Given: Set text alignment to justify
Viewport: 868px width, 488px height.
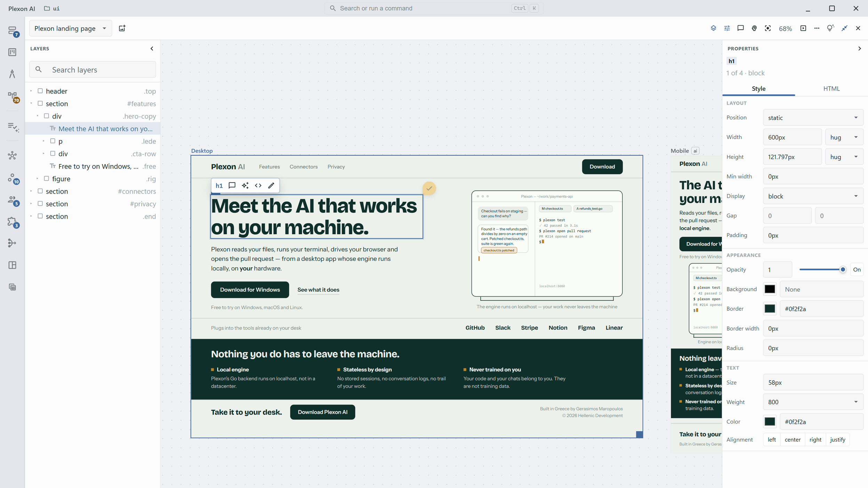Looking at the screenshot, I should 837,439.
